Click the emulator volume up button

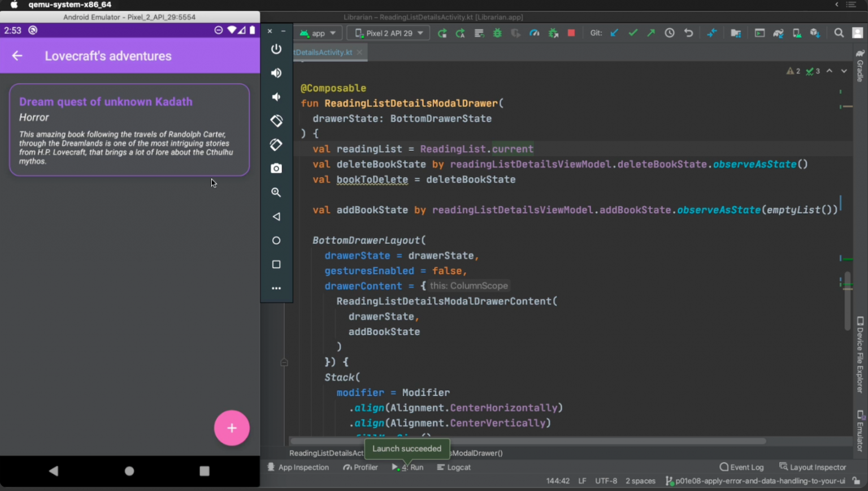276,73
